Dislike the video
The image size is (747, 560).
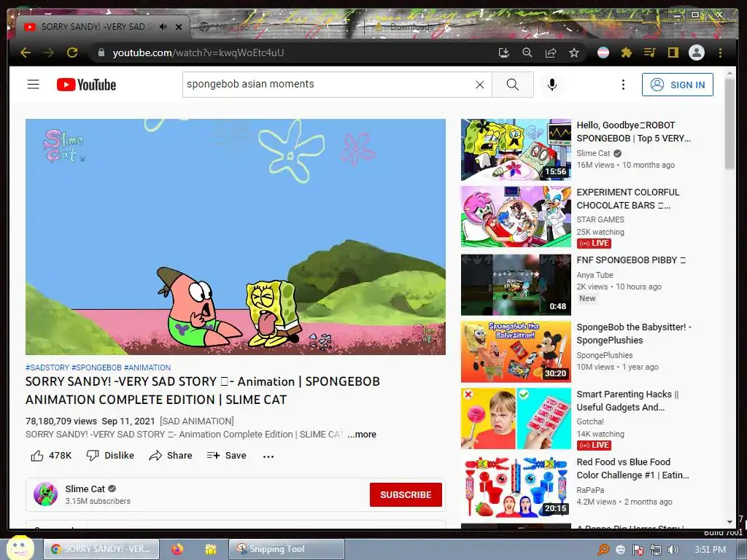[x=110, y=456]
